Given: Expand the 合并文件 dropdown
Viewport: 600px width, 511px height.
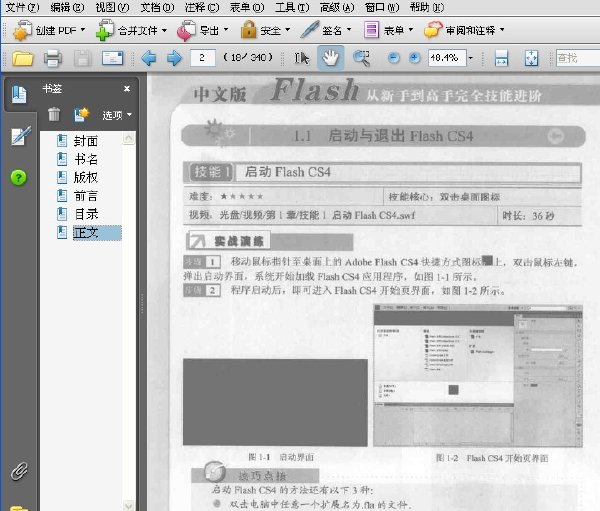Looking at the screenshot, I should pos(164,30).
